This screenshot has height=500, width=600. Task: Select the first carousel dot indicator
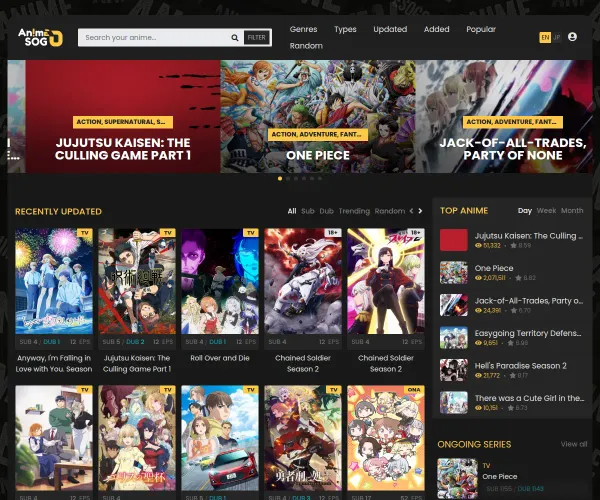280,178
